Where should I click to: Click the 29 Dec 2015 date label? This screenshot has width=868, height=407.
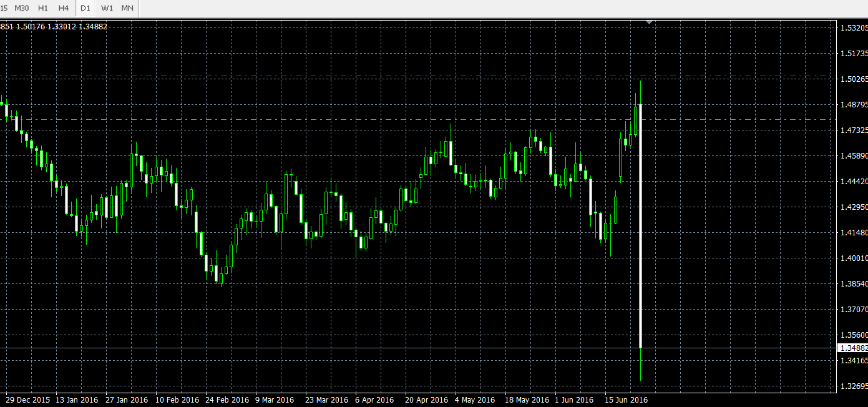pyautogui.click(x=27, y=400)
